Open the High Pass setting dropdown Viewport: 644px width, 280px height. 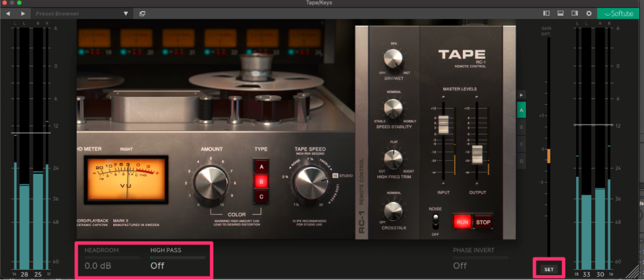click(177, 266)
